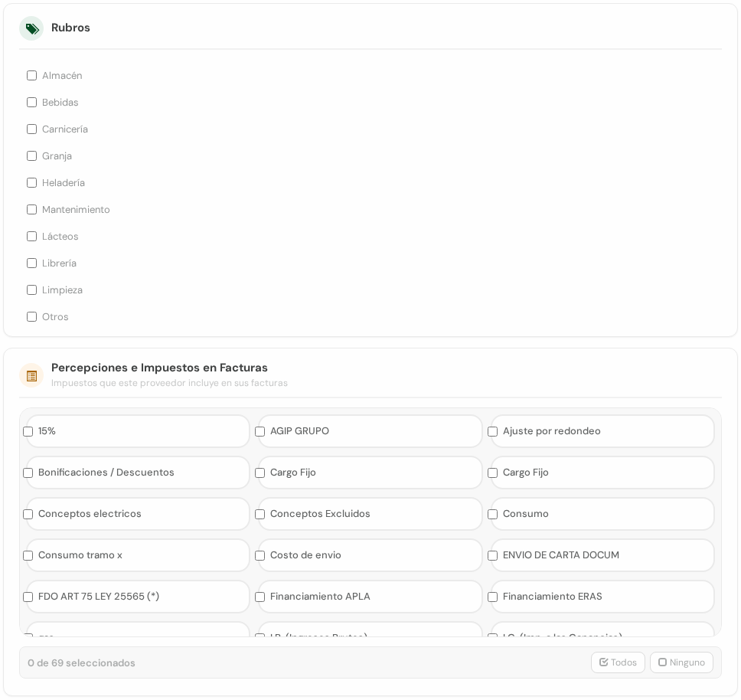Check the Lácteos rubro box
Image resolution: width=741 pixels, height=700 pixels.
click(31, 237)
